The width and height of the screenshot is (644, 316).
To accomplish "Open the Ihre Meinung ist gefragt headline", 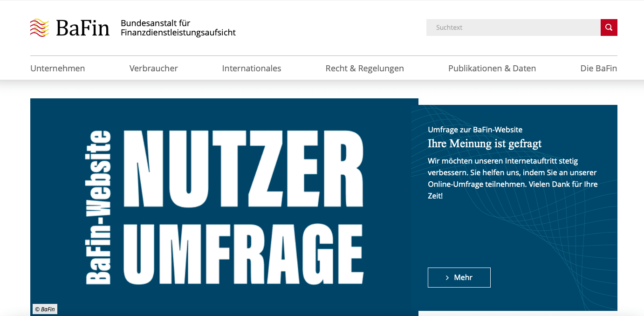I will point(485,144).
